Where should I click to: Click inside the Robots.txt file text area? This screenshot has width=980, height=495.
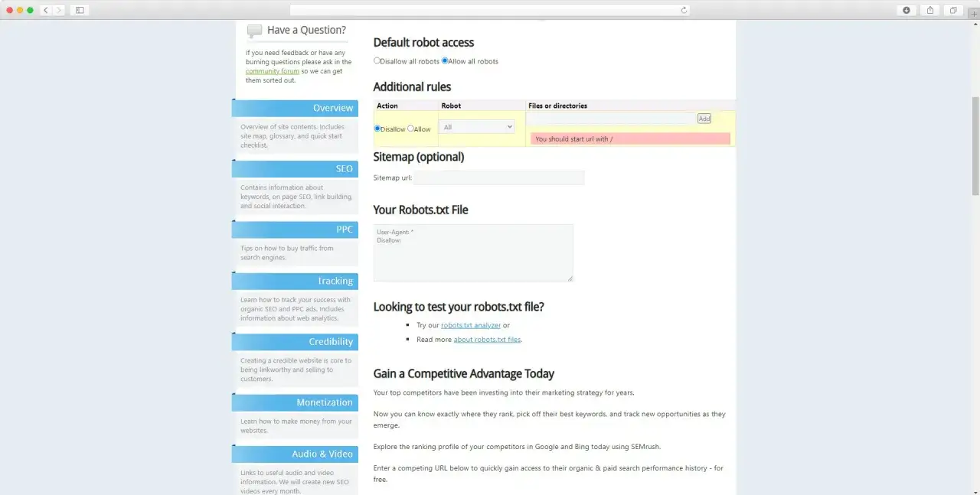[x=473, y=252]
